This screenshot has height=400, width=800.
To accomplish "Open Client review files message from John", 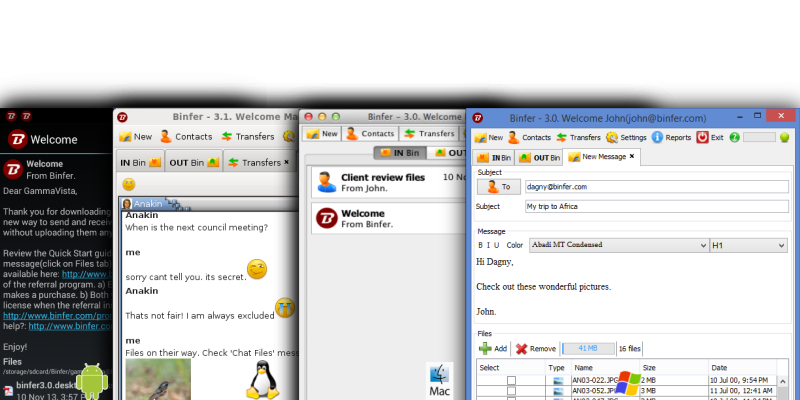I will click(x=388, y=182).
